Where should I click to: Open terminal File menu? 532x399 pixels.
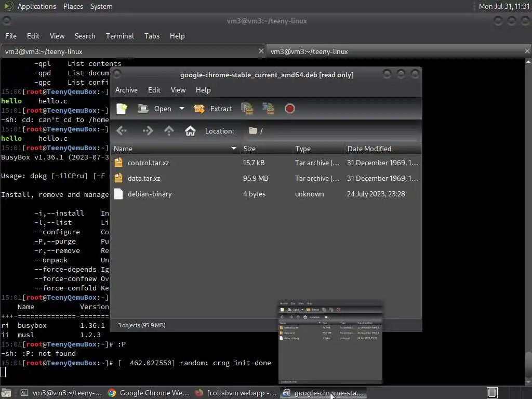click(x=10, y=36)
